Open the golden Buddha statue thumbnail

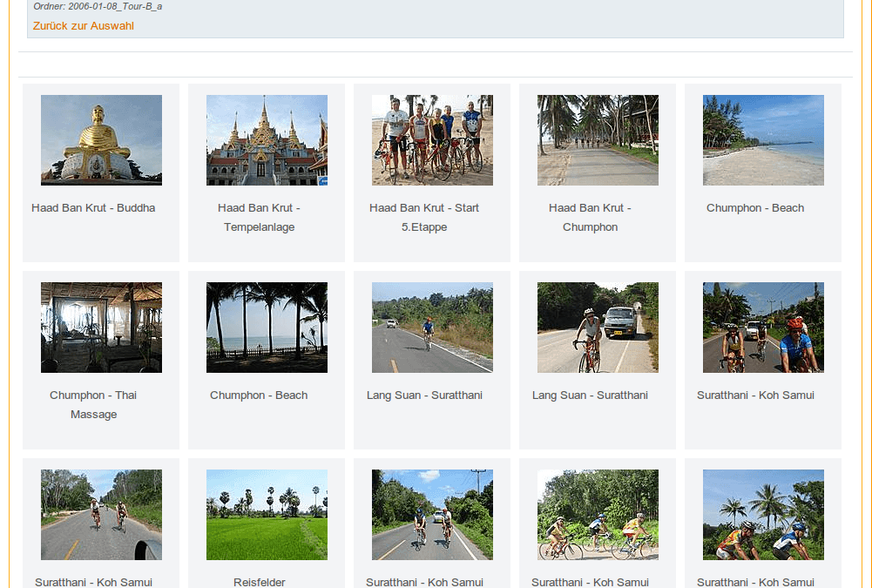(x=101, y=140)
